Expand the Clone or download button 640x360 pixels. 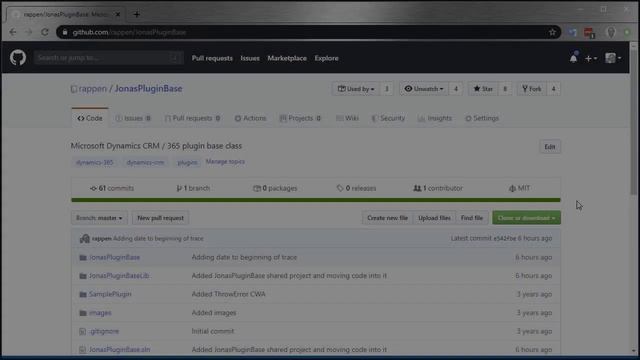(526, 218)
